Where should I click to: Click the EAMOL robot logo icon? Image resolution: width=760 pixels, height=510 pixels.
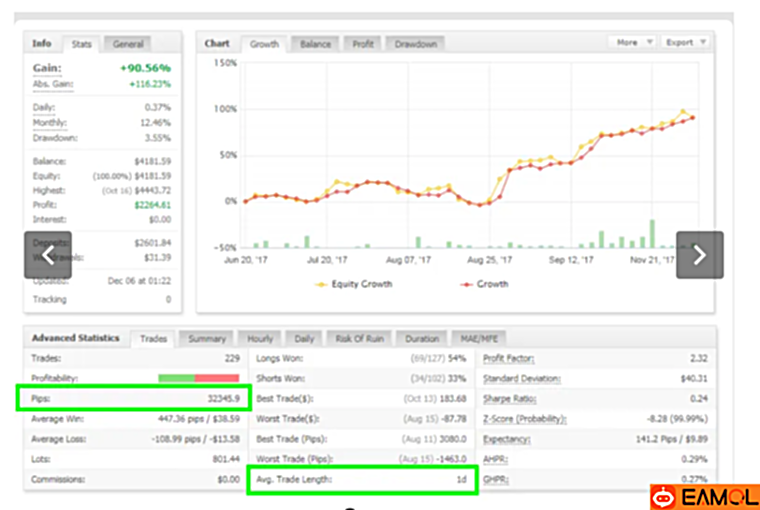click(x=664, y=496)
